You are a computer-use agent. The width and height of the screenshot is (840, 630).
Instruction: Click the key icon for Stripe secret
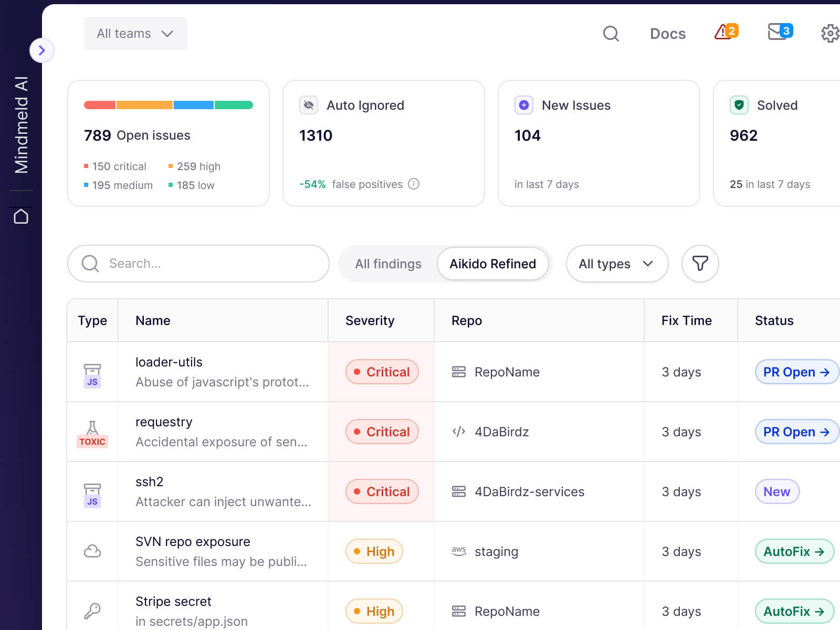[92, 611]
